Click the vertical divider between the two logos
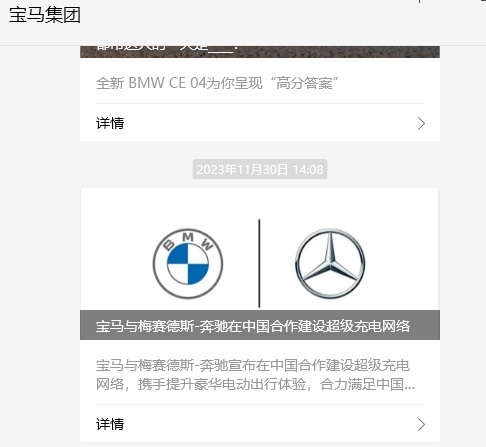 click(259, 263)
